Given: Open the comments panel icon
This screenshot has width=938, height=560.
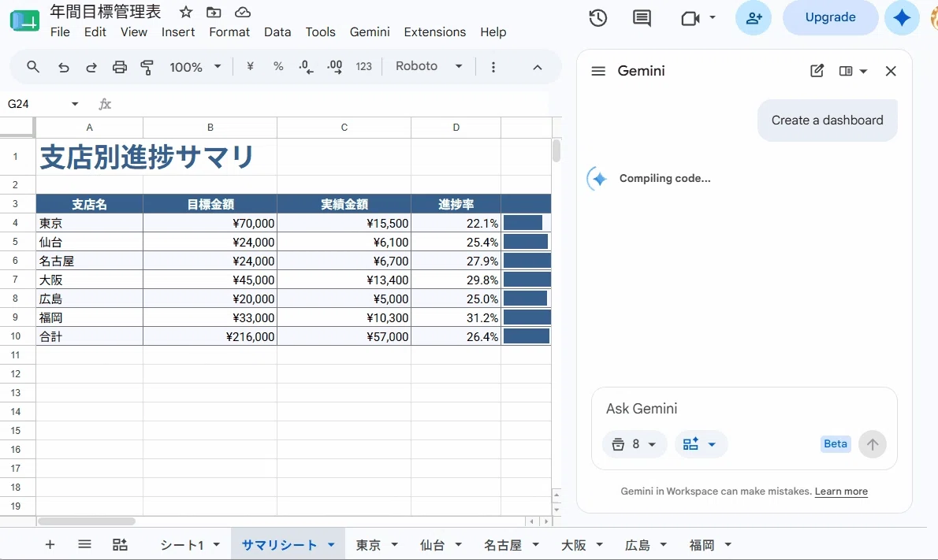Looking at the screenshot, I should point(642,18).
